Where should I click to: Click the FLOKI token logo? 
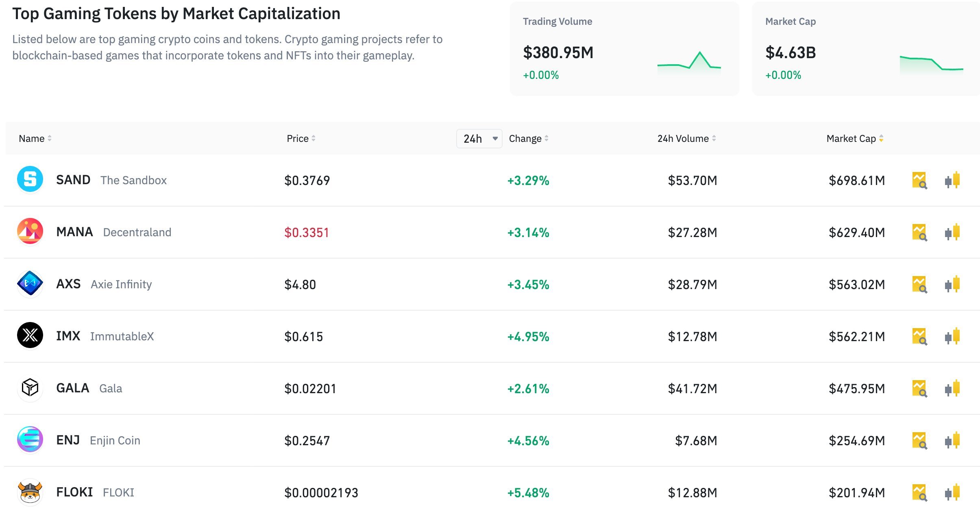(30, 492)
